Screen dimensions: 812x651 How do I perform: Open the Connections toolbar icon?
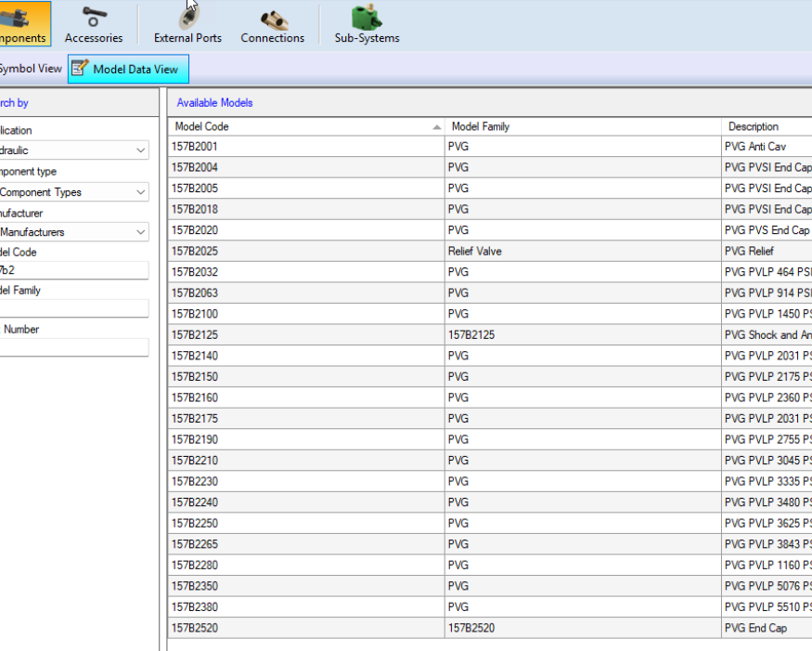tap(273, 24)
